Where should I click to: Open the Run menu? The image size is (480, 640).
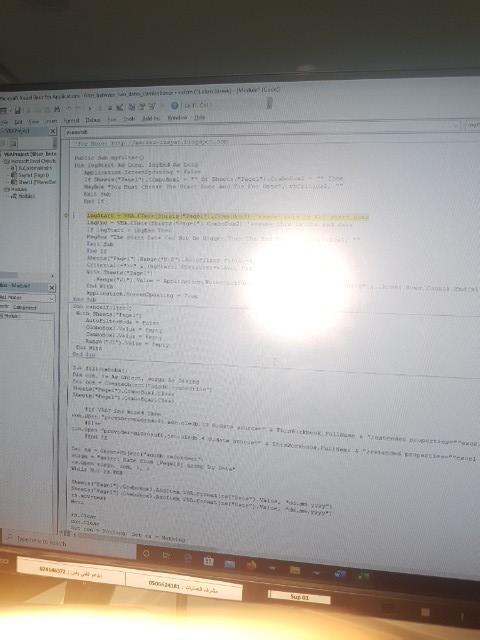pyautogui.click(x=112, y=120)
